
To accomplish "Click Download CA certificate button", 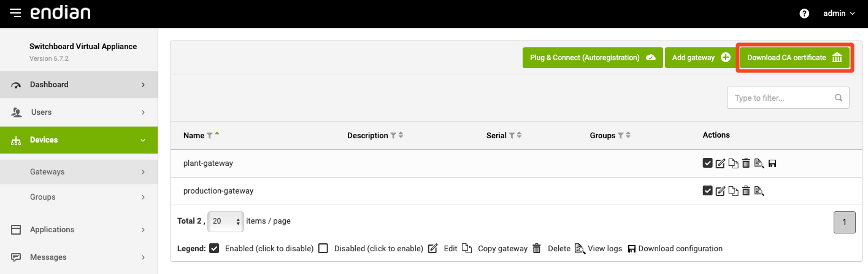I will click(794, 58).
